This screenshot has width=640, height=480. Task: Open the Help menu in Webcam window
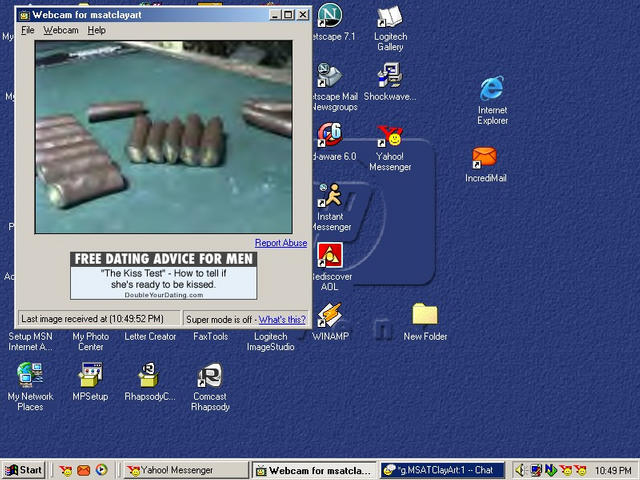[x=97, y=30]
